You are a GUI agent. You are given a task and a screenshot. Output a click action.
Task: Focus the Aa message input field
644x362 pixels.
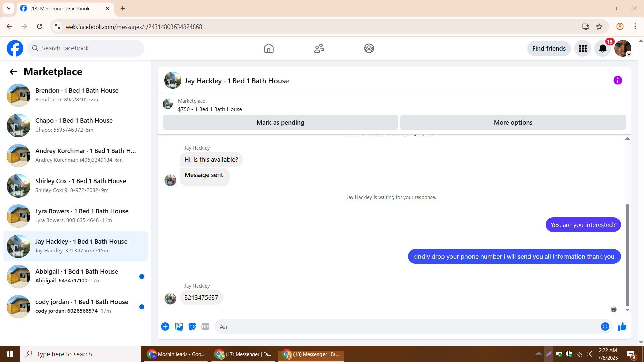pos(408,327)
